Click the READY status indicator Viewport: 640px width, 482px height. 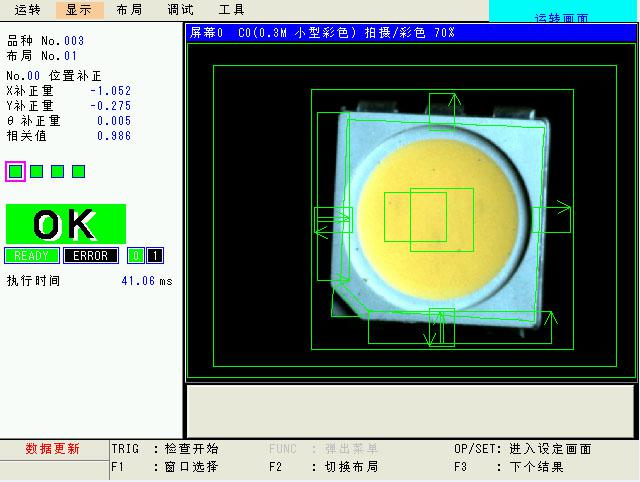pyautogui.click(x=31, y=255)
